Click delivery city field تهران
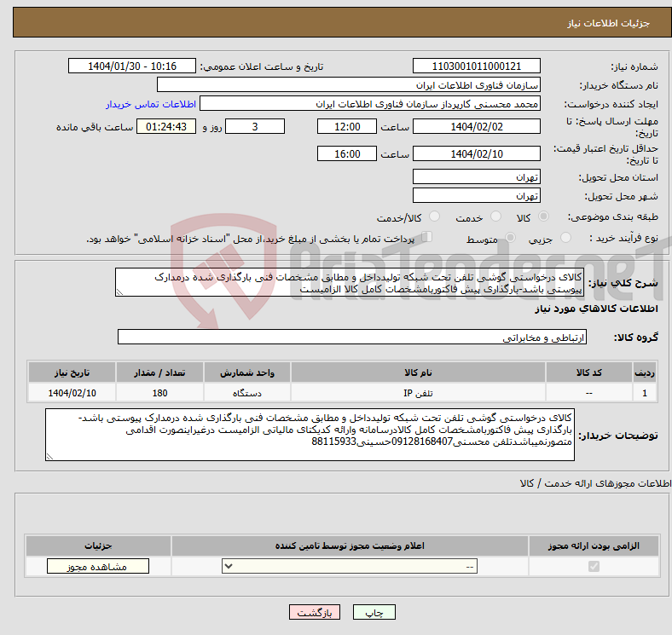The height and width of the screenshot is (635, 672). [476, 195]
